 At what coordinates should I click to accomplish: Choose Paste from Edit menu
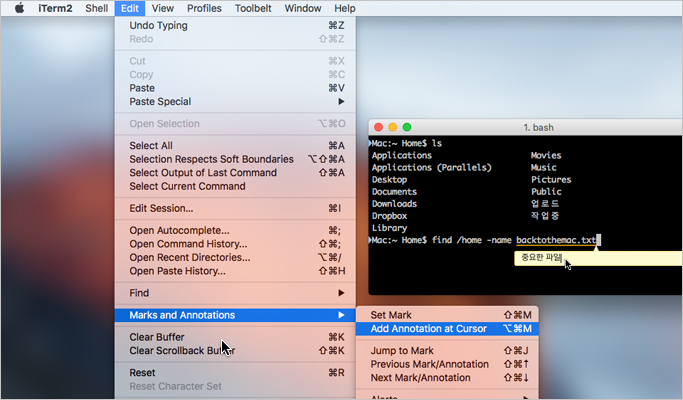pyautogui.click(x=235, y=88)
